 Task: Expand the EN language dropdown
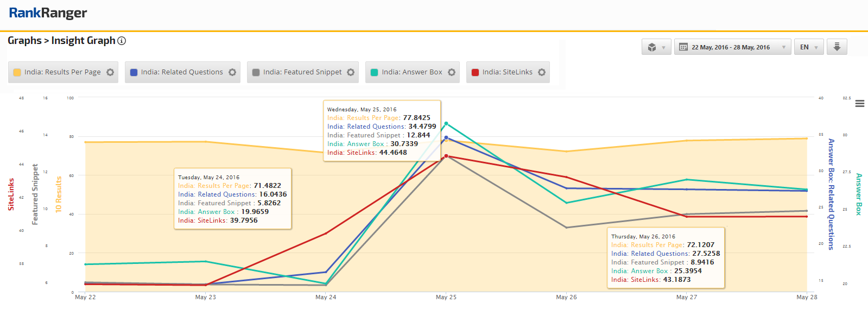[x=809, y=47]
